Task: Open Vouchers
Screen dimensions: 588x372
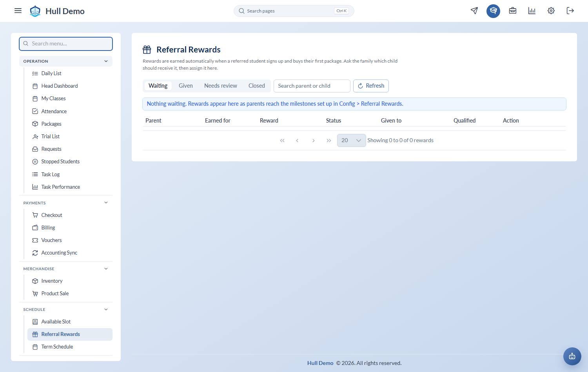Action: point(70,240)
